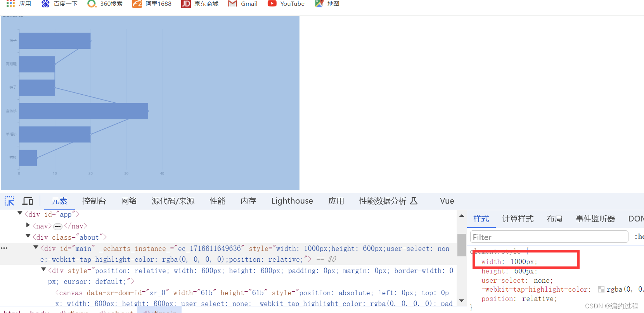Select the 布局 Layout sidebar tab
644x313 pixels.
554,219
